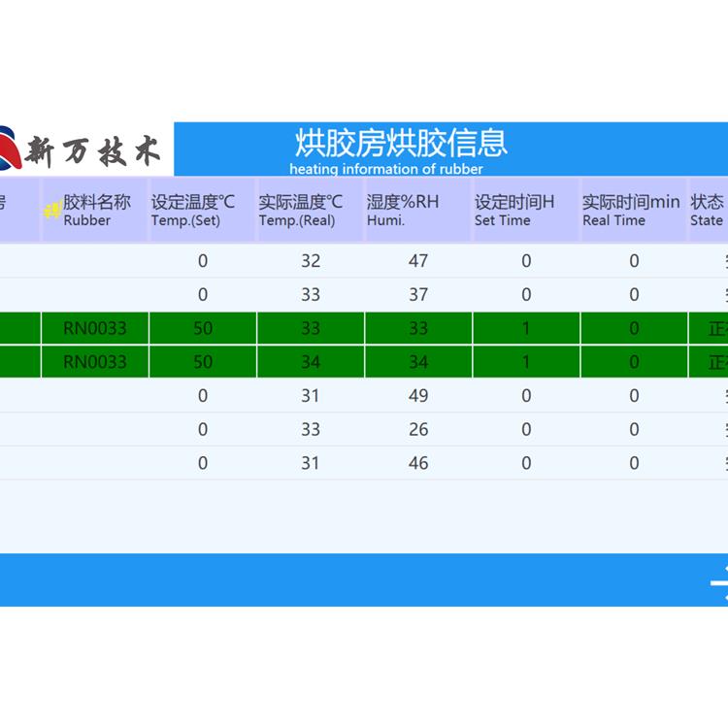Select the 'heating information of rubber' subtitle
The width and height of the screenshot is (728, 728).
click(x=385, y=169)
